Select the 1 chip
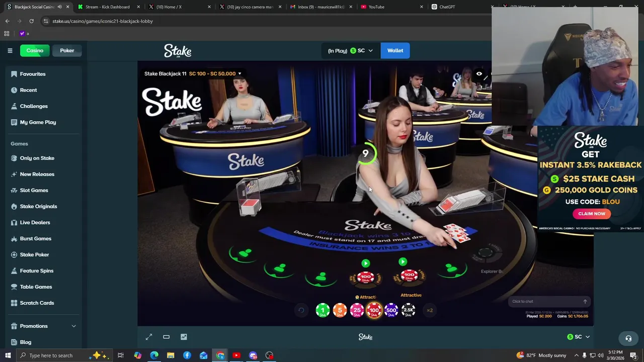This screenshot has width=644, height=362. (323, 310)
